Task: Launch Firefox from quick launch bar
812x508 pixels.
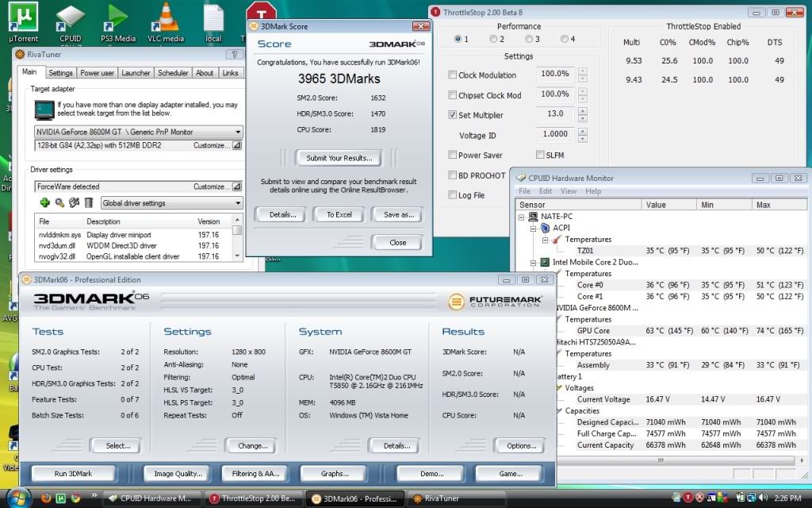Action: (46, 498)
